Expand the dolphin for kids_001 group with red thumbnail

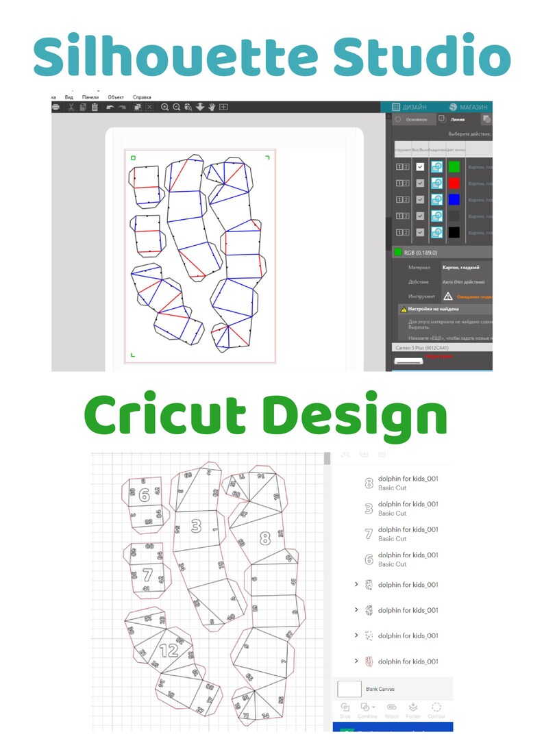pos(356,661)
